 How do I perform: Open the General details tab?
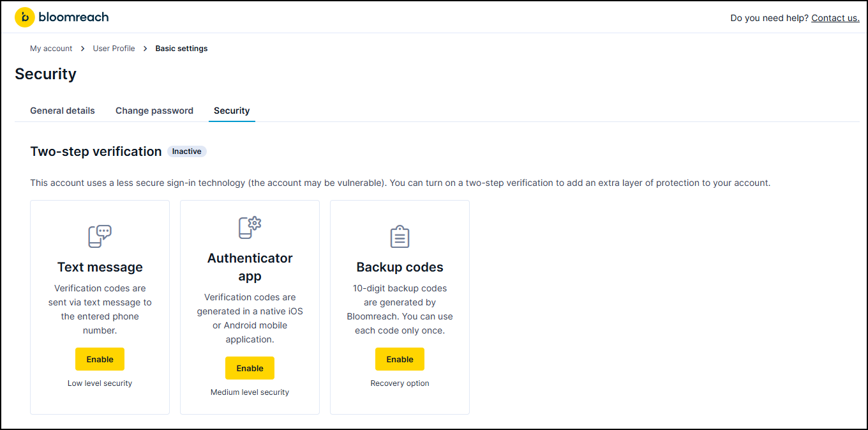pos(63,111)
